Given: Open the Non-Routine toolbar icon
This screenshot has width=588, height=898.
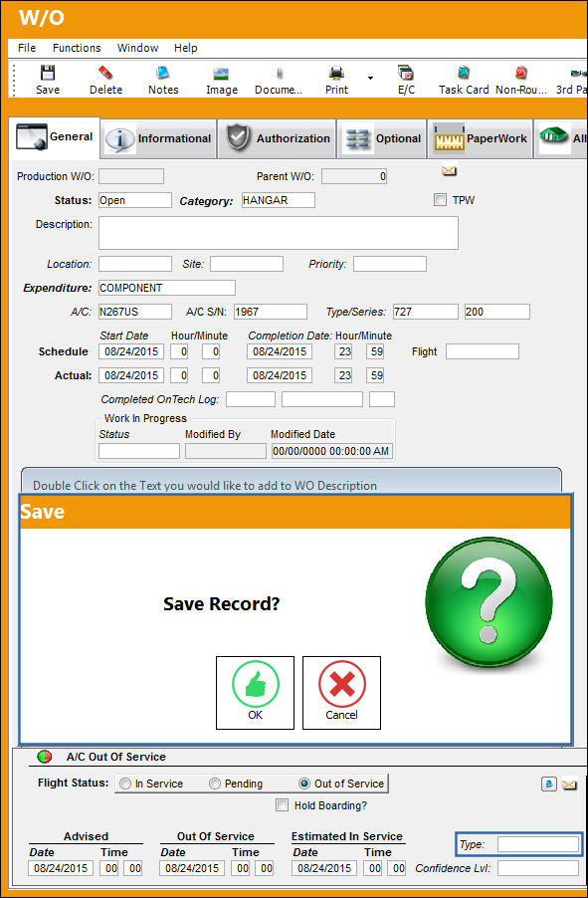Looking at the screenshot, I should tap(520, 73).
